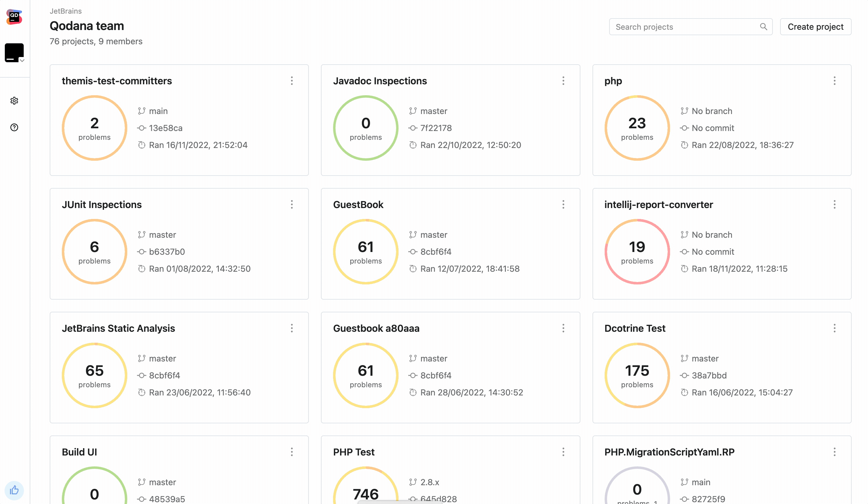The width and height of the screenshot is (868, 504).
Task: Open JUnit Inspections more options menu
Action: coord(292,204)
